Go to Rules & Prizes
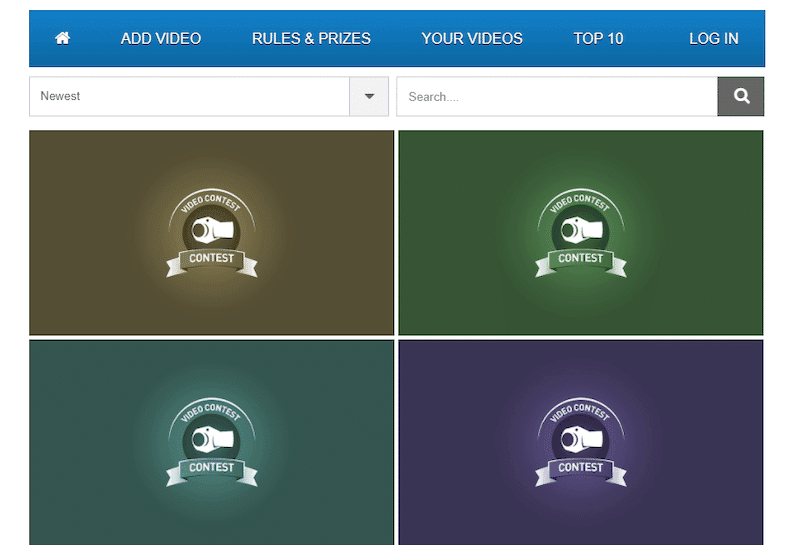 [311, 39]
